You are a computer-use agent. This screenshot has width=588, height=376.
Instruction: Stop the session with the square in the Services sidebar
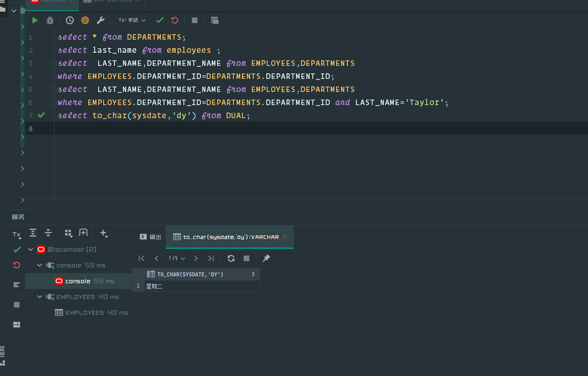point(17,305)
